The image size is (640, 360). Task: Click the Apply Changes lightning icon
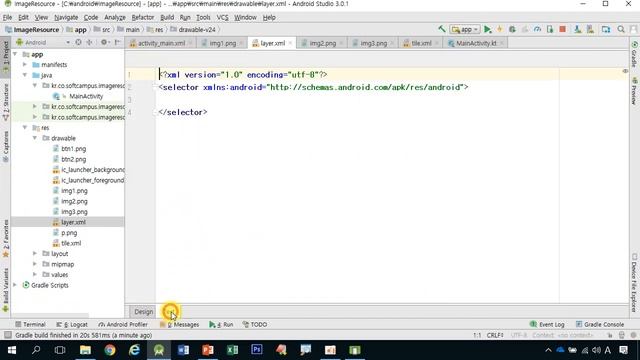(500, 29)
